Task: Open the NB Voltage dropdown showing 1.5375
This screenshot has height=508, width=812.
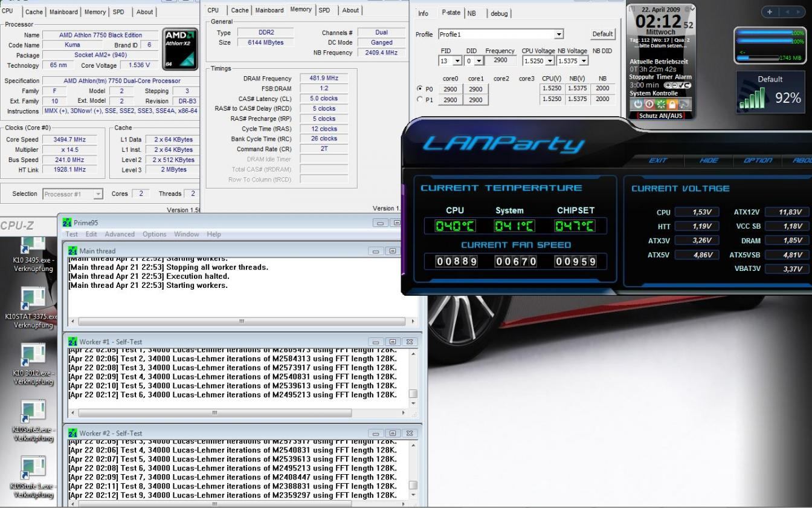Action: point(584,60)
